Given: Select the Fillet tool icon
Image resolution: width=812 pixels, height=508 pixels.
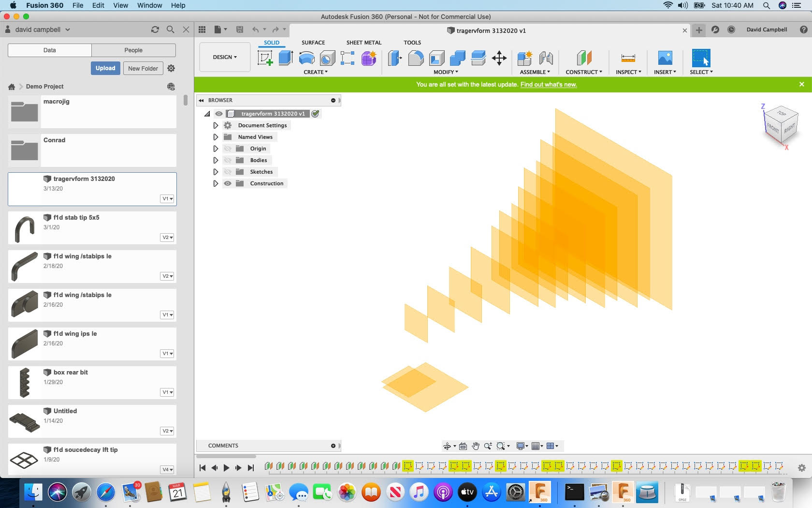Looking at the screenshot, I should tap(416, 58).
